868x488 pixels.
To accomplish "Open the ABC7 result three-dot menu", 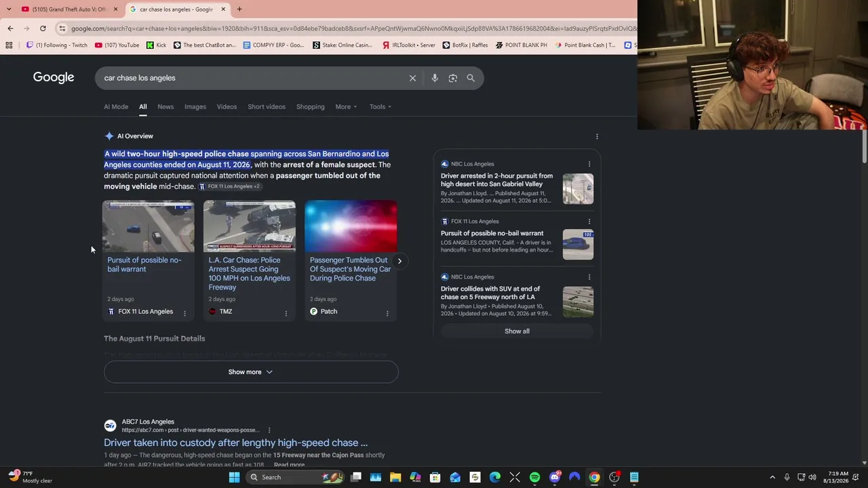I will 269,430.
